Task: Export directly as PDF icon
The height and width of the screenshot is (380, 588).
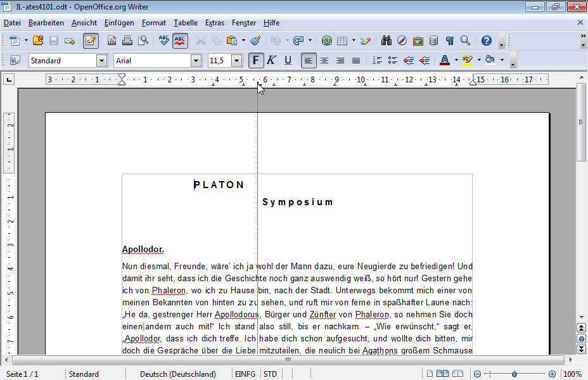Action: (x=112, y=41)
